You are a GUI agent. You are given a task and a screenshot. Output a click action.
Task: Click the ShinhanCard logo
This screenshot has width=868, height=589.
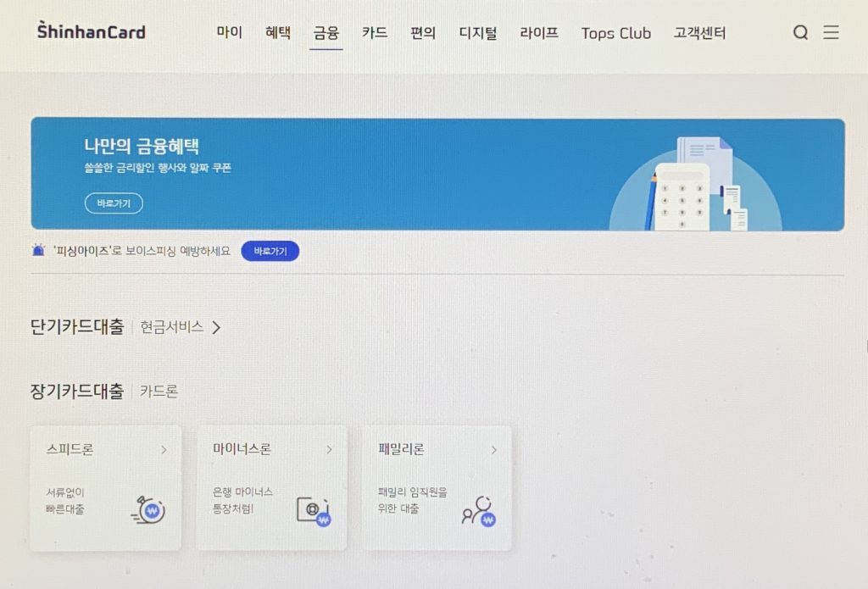pos(92,31)
